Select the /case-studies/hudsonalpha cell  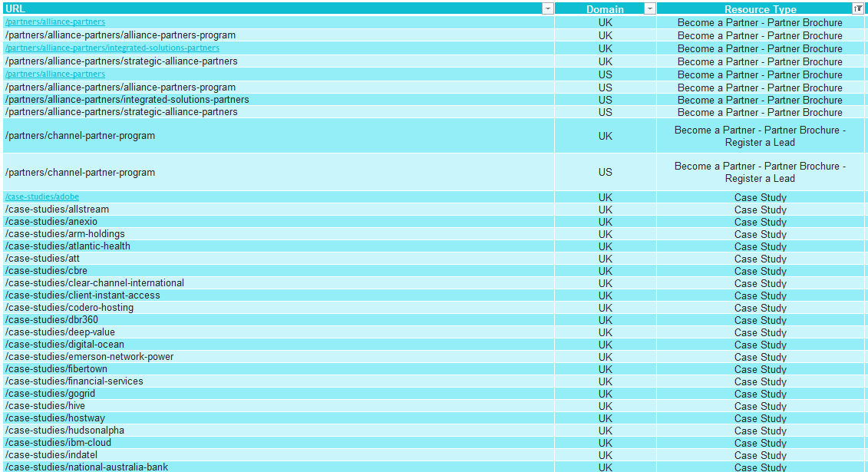(279, 430)
